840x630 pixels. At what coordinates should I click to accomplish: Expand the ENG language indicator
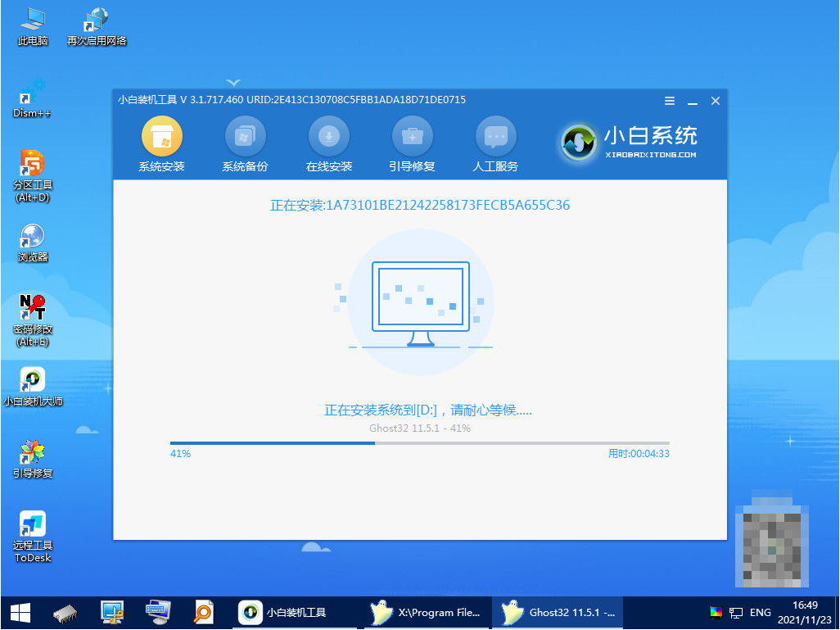(759, 612)
